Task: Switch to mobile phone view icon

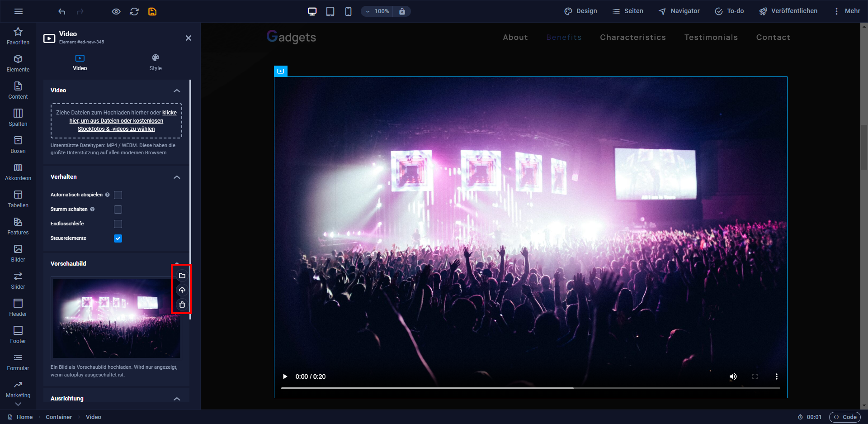Action: tap(348, 11)
